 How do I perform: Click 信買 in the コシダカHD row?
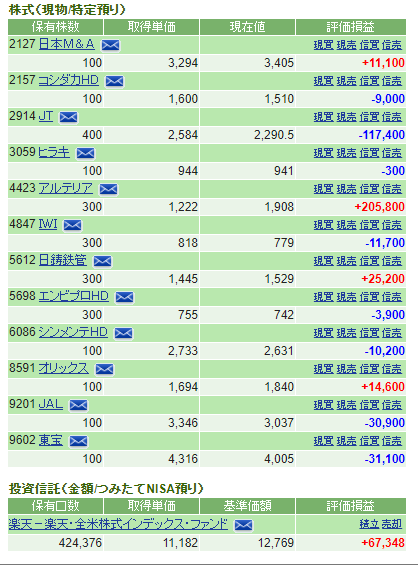point(369,81)
